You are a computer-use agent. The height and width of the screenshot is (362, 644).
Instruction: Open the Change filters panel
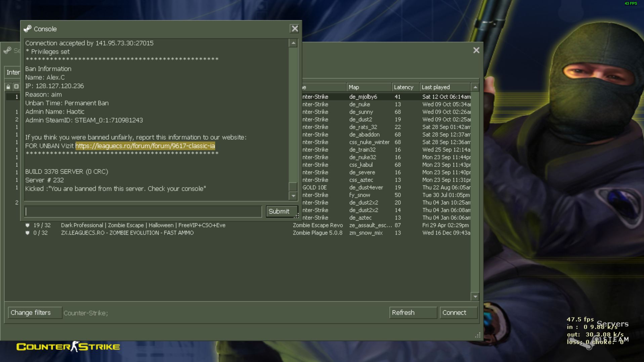[35, 313]
